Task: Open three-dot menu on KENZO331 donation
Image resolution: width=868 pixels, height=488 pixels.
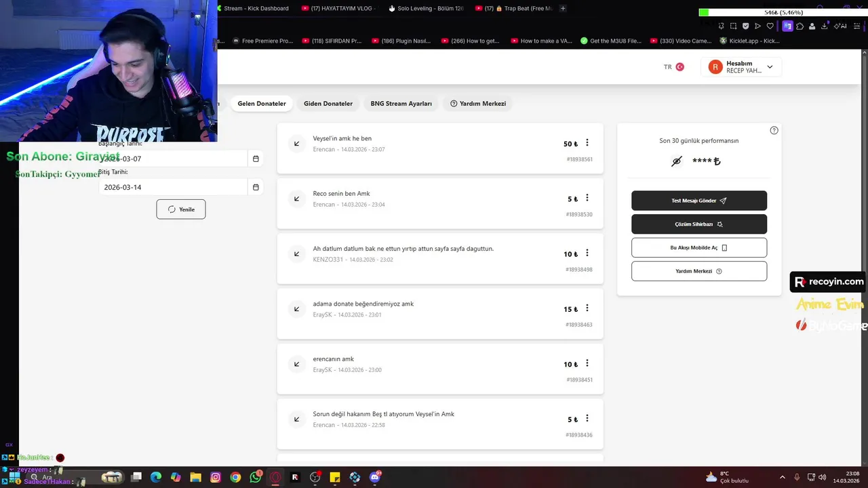Action: (587, 253)
